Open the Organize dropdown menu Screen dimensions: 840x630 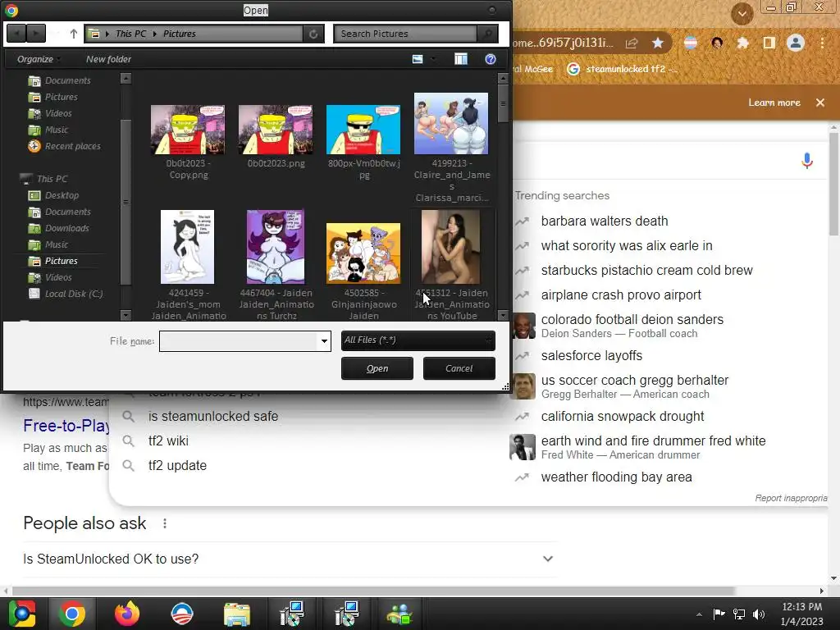click(39, 59)
